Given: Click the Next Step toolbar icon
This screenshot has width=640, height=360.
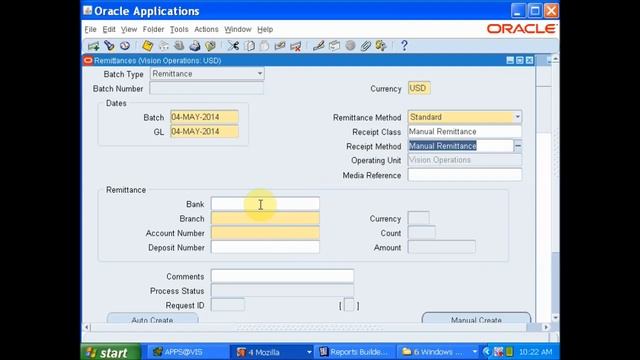Looking at the screenshot, I should tap(163, 46).
